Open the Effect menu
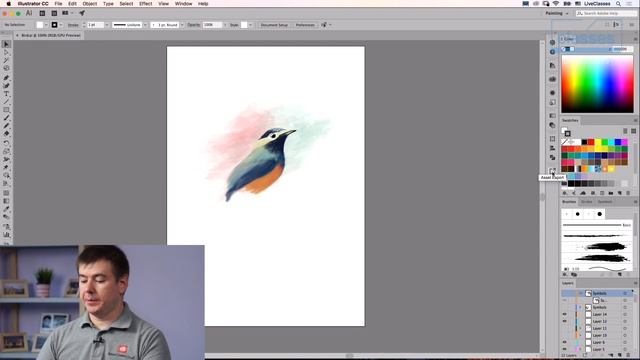 click(x=145, y=4)
